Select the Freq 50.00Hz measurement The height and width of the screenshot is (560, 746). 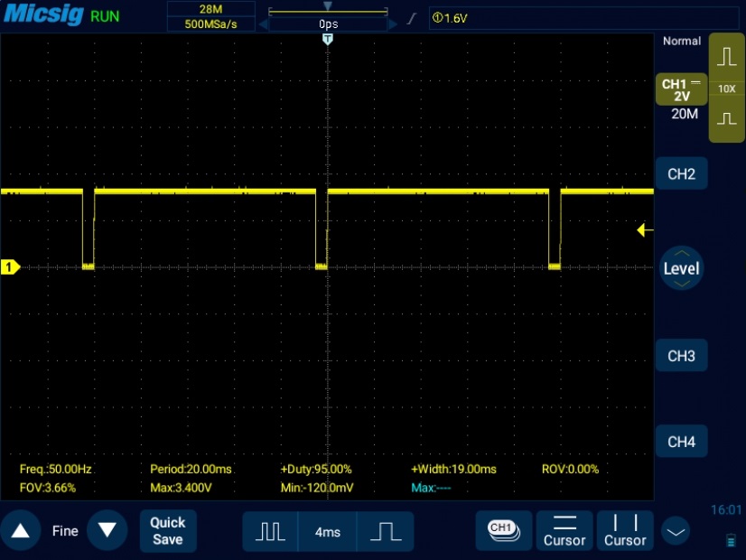click(56, 469)
